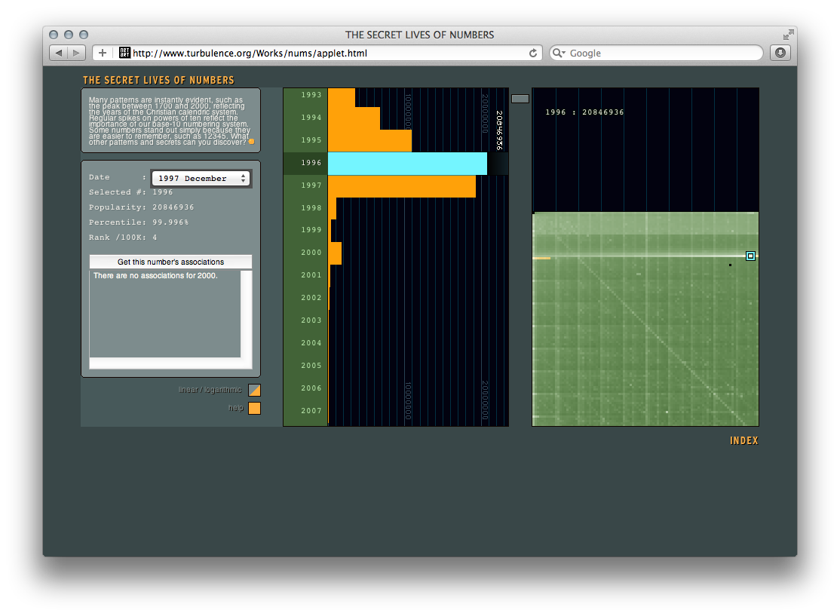Click the highlighted cyan 1996 bar

407,163
